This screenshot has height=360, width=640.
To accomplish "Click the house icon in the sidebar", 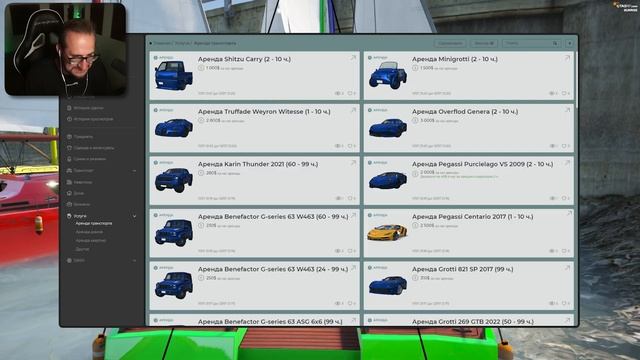I will coord(69,193).
